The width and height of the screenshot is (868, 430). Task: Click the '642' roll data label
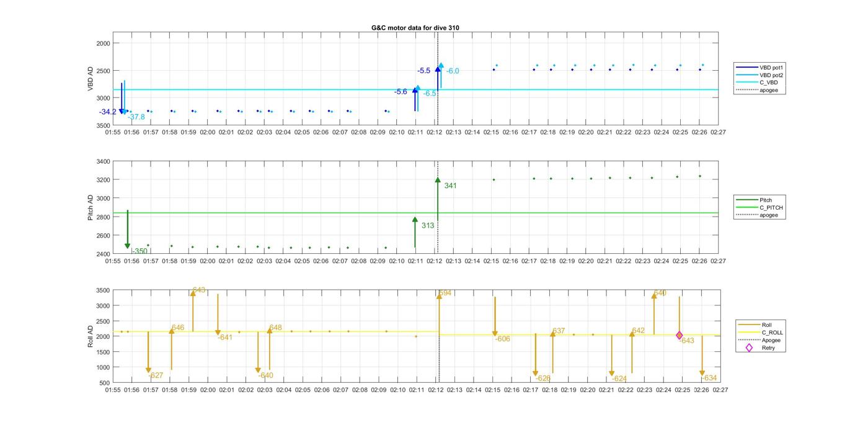(639, 331)
